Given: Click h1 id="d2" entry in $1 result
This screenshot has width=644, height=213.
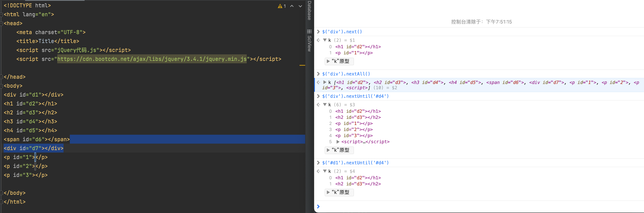Looking at the screenshot, I should tap(358, 47).
